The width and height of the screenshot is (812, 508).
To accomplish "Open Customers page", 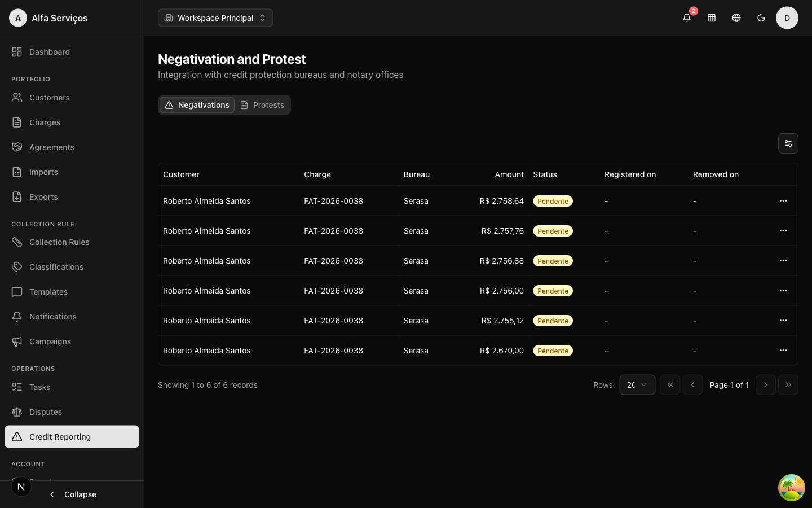I will pyautogui.click(x=72, y=98).
